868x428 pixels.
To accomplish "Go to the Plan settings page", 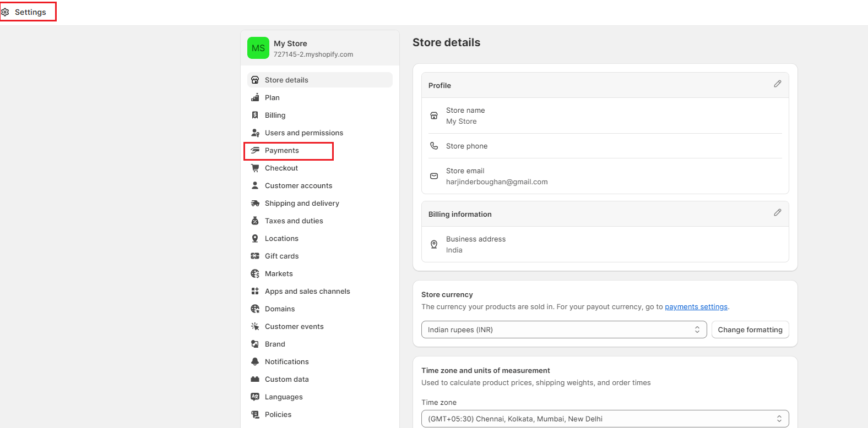I will (x=320, y=97).
